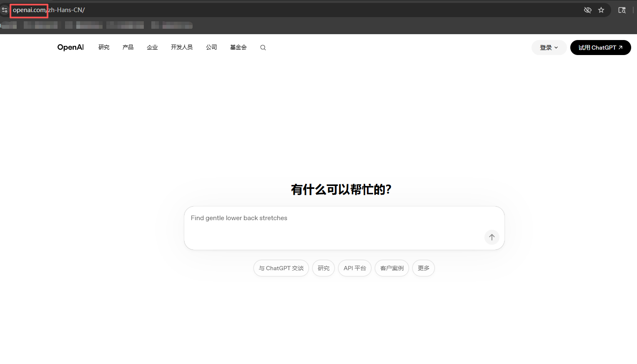Select the 更多 chip
The image size is (637, 364).
424,268
